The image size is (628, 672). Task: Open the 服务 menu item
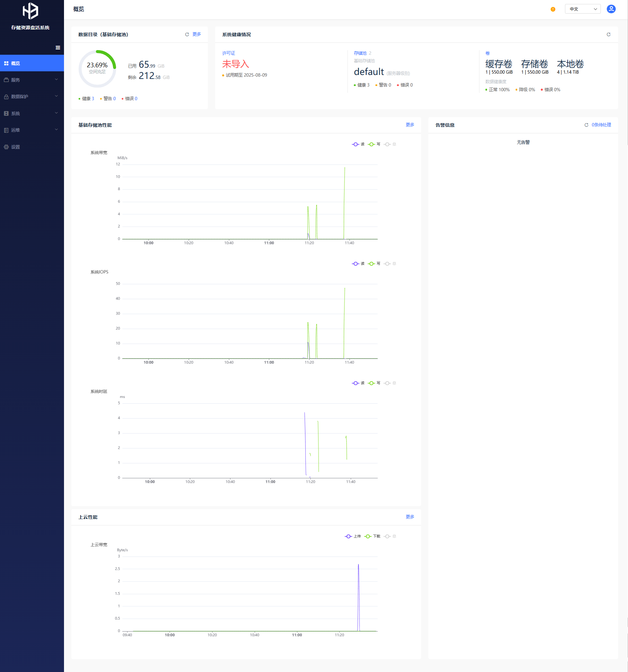click(x=32, y=80)
